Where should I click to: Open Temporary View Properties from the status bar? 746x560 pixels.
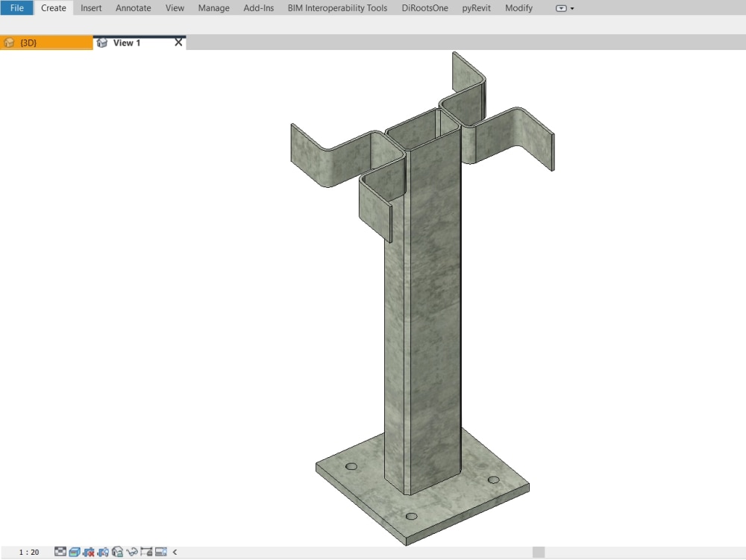click(161, 553)
